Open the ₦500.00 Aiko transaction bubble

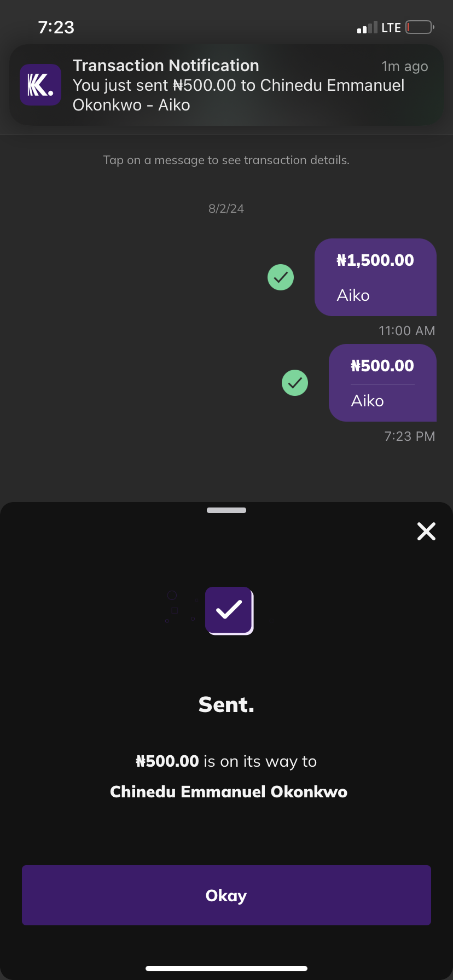coord(382,383)
